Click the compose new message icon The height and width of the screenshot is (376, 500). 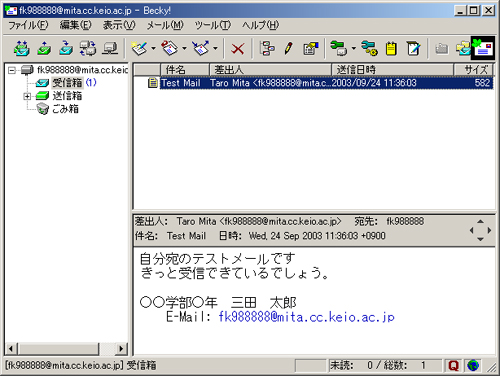[x=139, y=48]
